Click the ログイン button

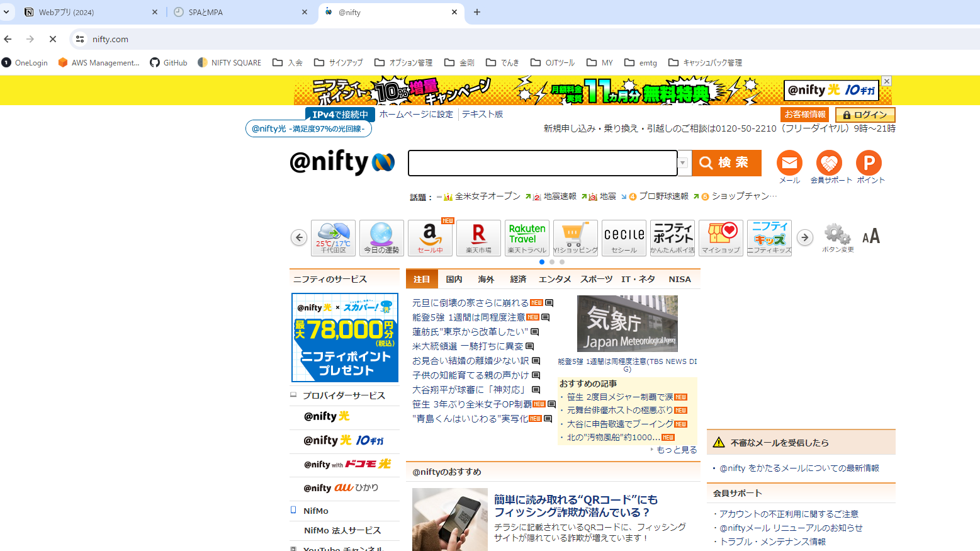click(865, 115)
